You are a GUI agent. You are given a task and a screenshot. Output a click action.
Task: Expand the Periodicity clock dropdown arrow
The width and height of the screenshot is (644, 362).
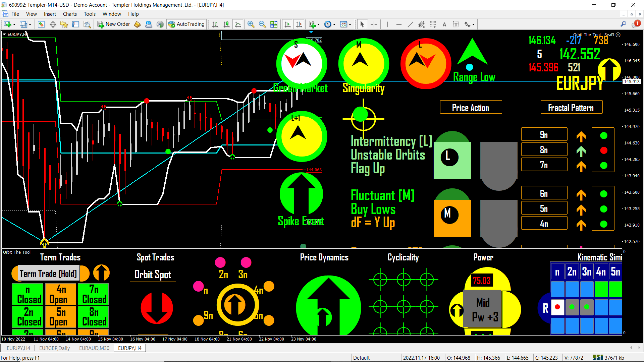tap(334, 24)
